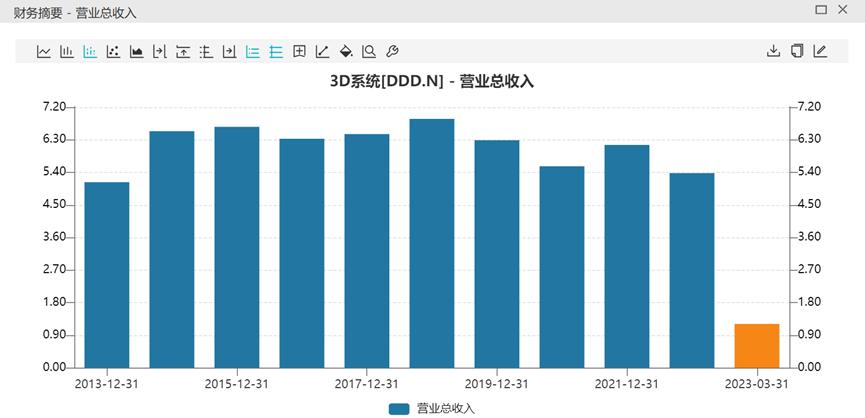Select the 2013-12-31 blue bar

pos(106,275)
